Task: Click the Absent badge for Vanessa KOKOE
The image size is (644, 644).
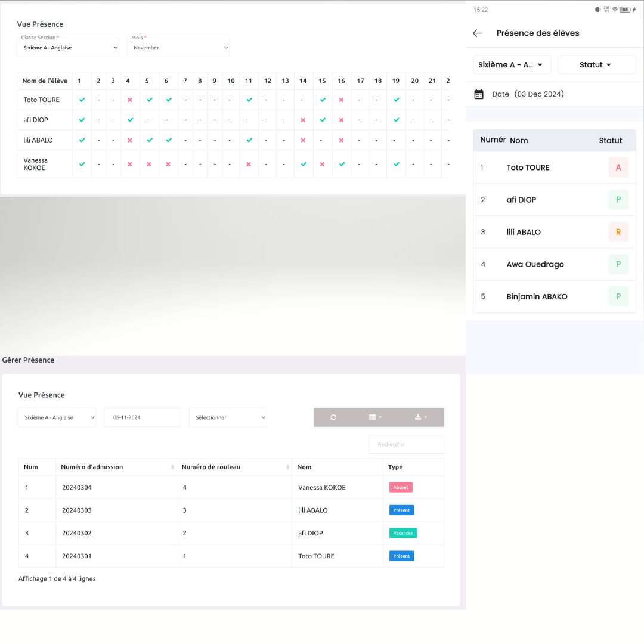Action: (401, 487)
